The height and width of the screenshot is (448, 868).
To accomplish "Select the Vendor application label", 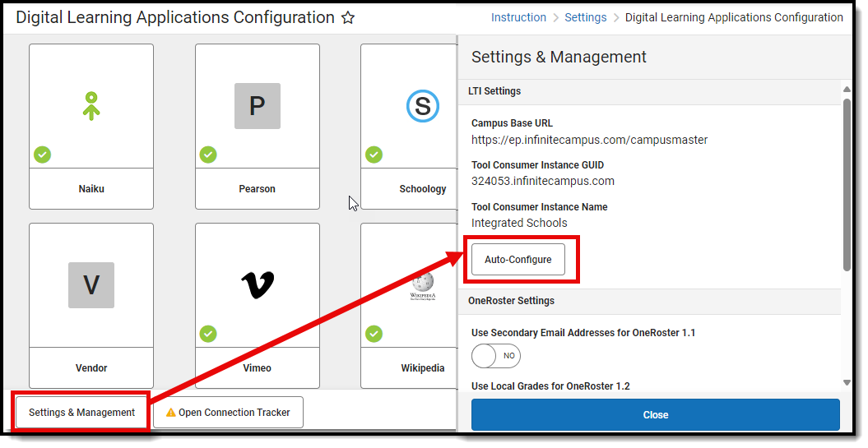I will tap(91, 368).
